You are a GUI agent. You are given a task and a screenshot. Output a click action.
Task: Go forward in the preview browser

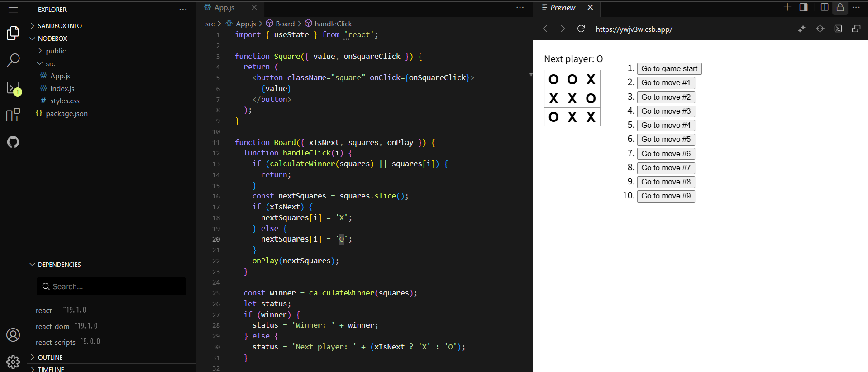[563, 29]
